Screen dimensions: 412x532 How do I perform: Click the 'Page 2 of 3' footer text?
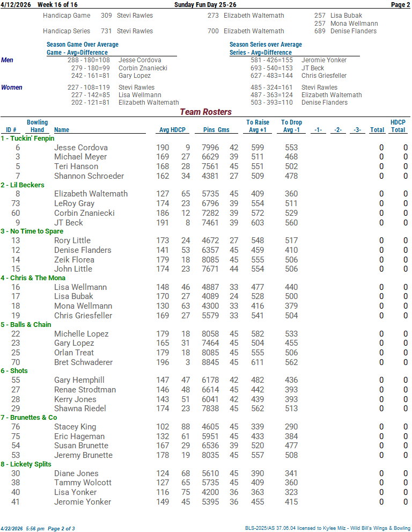click(x=61, y=529)
